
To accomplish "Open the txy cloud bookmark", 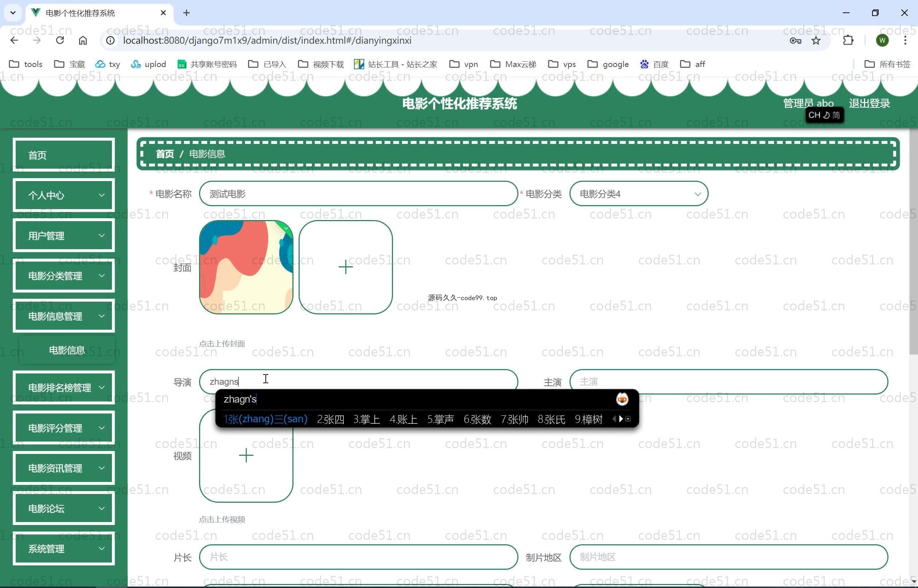I will pos(108,64).
